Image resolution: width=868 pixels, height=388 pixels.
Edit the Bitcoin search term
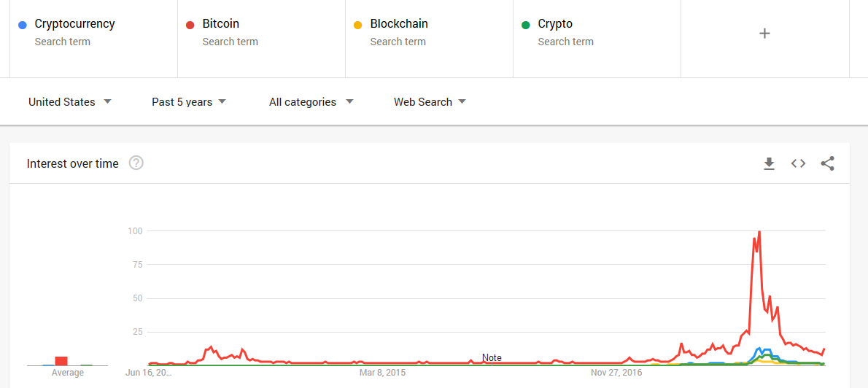coord(220,24)
